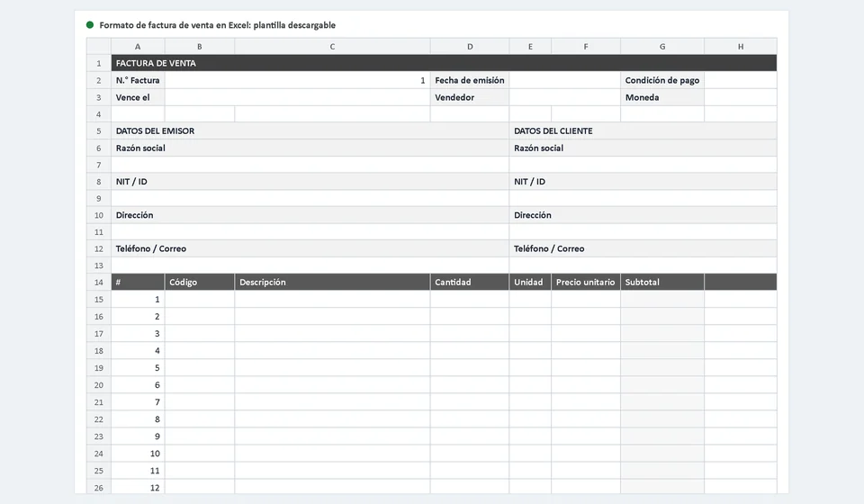The height and width of the screenshot is (504, 864).
Task: Click the Cantidad table header
Action: (470, 282)
